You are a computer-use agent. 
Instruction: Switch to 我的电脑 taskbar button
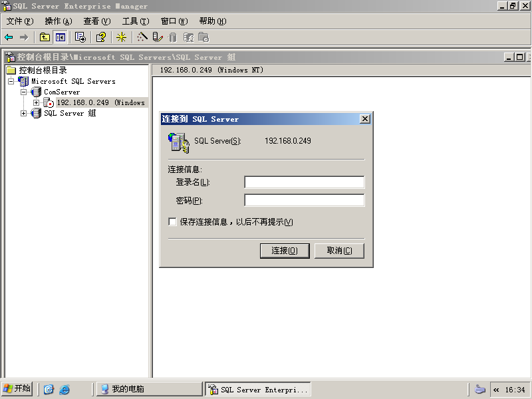(x=150, y=389)
